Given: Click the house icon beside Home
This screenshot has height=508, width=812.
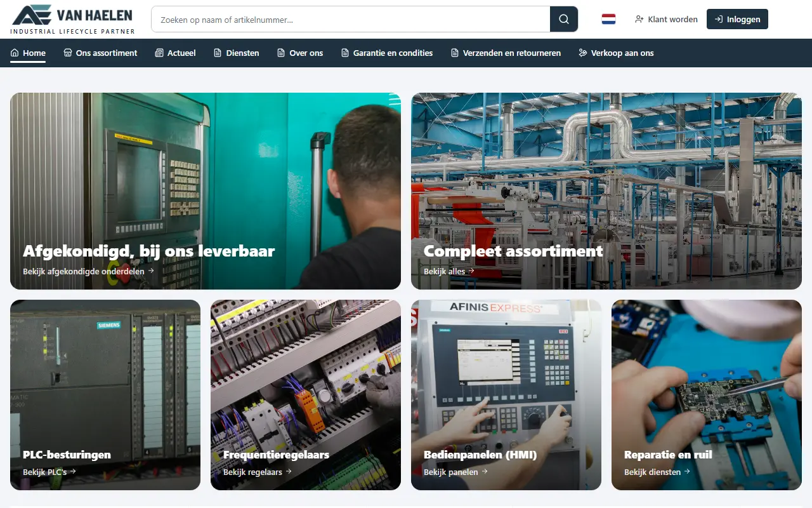Looking at the screenshot, I should pyautogui.click(x=15, y=53).
